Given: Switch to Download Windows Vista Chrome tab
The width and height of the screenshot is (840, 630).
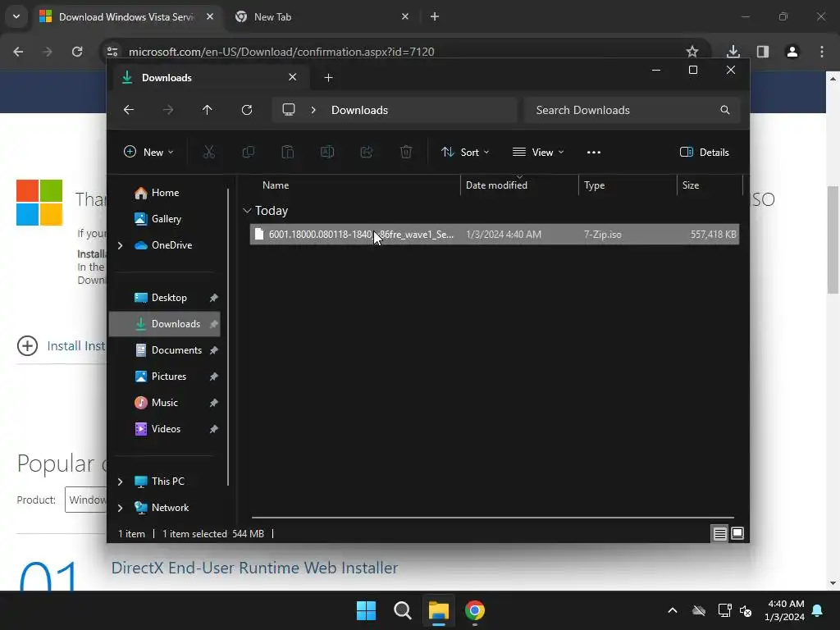Looking at the screenshot, I should (x=126, y=17).
